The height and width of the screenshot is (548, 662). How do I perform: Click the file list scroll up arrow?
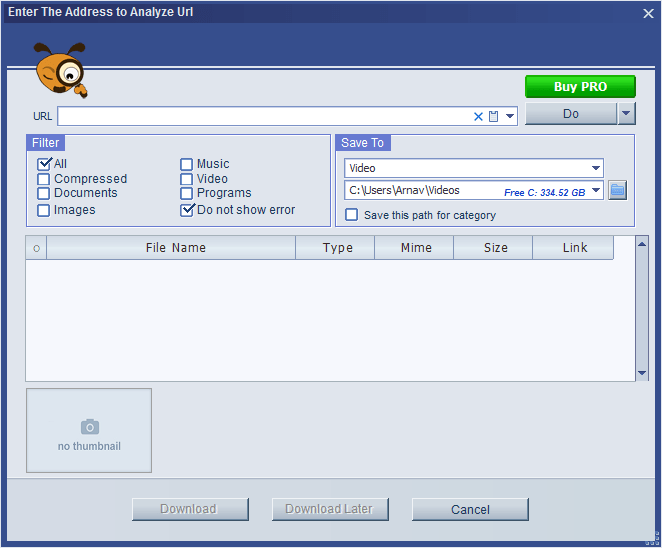coord(642,244)
